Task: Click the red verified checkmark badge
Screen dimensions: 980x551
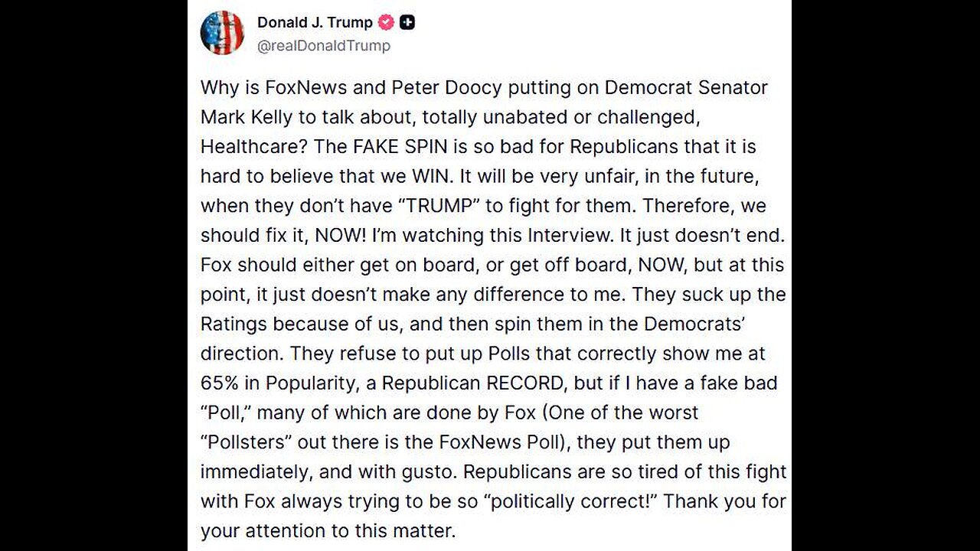Action: point(386,22)
